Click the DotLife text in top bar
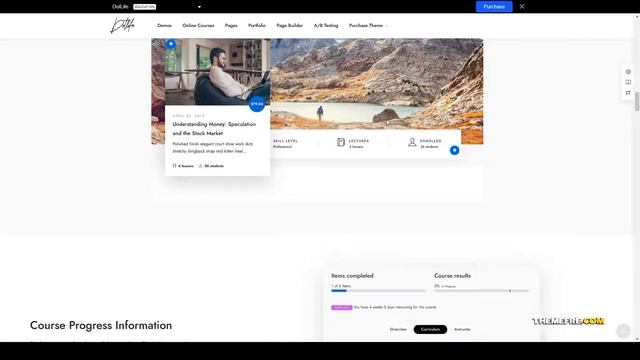Image resolution: width=640 pixels, height=360 pixels. (x=120, y=7)
